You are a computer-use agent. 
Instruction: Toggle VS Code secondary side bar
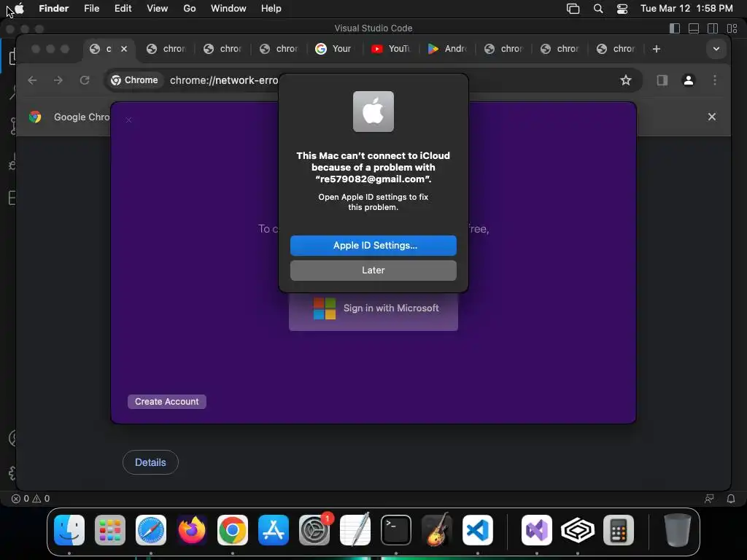713,28
